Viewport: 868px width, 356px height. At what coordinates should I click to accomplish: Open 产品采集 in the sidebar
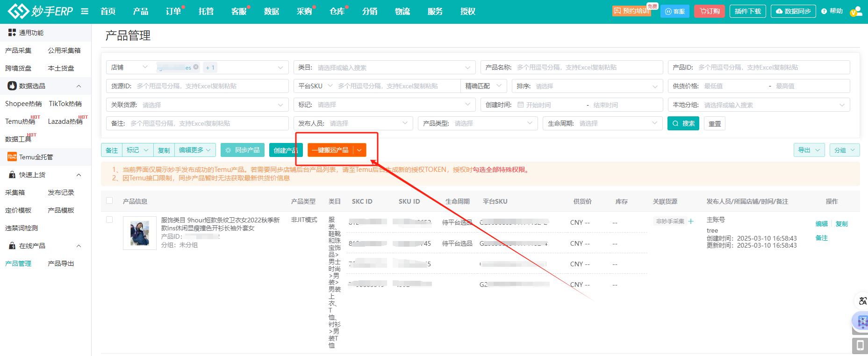coord(18,50)
